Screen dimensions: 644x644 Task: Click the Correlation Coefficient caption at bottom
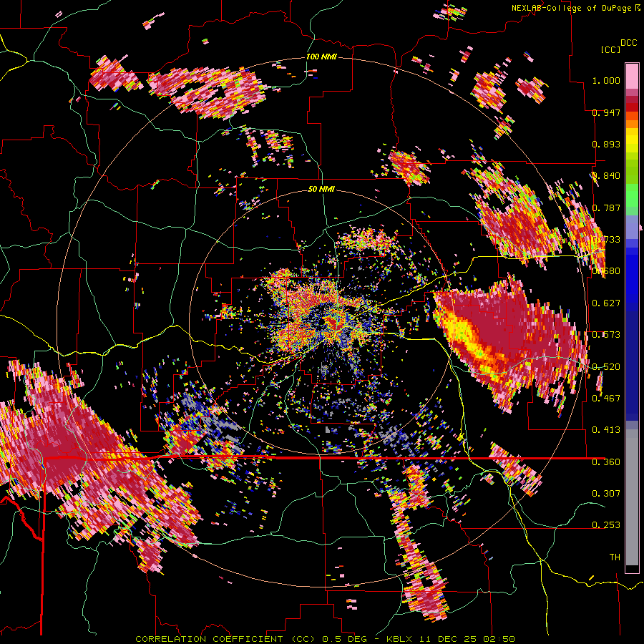(325, 639)
